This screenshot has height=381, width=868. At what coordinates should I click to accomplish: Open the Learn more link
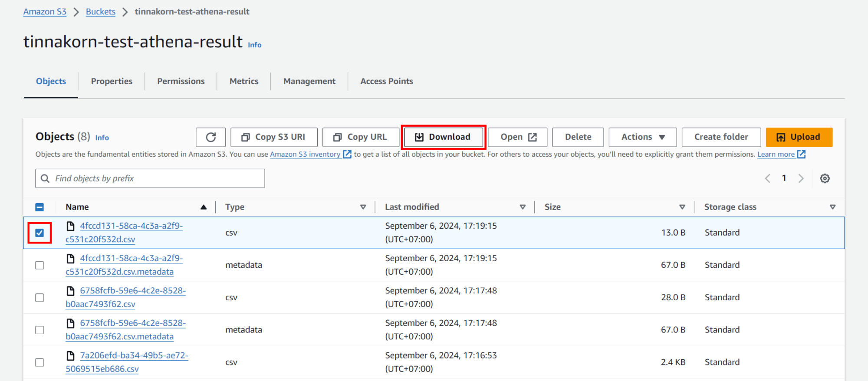(x=776, y=154)
